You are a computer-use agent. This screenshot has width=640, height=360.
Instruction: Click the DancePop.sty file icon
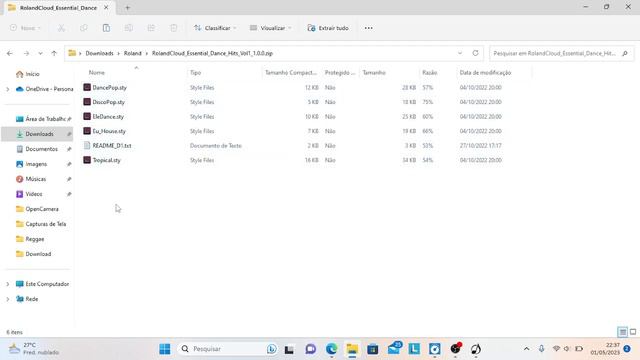click(87, 87)
